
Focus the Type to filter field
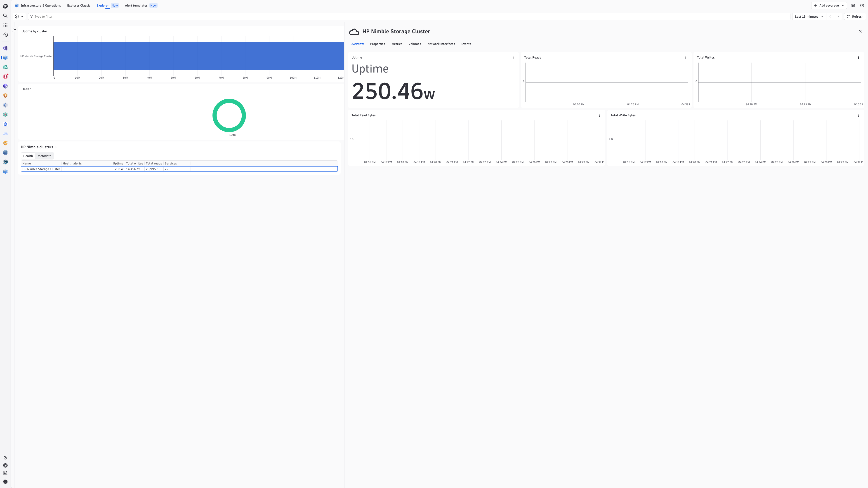click(x=409, y=16)
